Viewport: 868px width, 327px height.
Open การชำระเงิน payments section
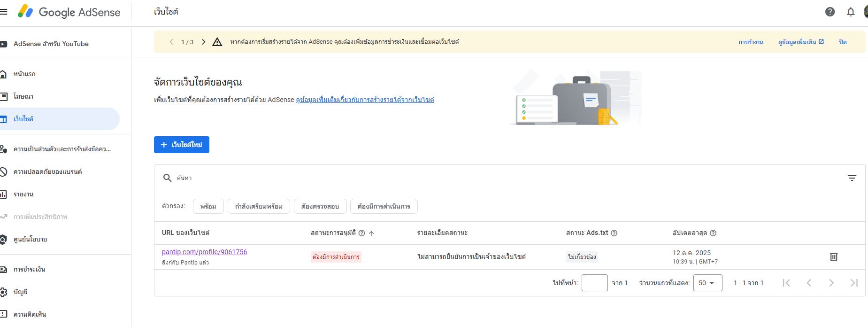click(x=59, y=269)
